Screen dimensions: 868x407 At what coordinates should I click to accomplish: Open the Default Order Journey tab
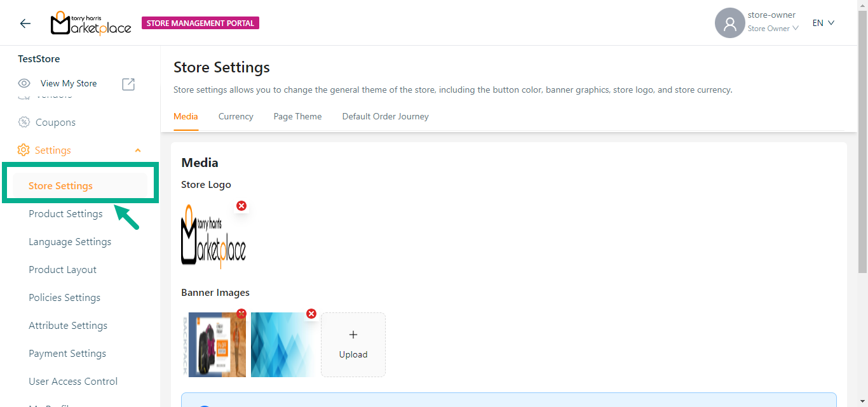pos(385,116)
